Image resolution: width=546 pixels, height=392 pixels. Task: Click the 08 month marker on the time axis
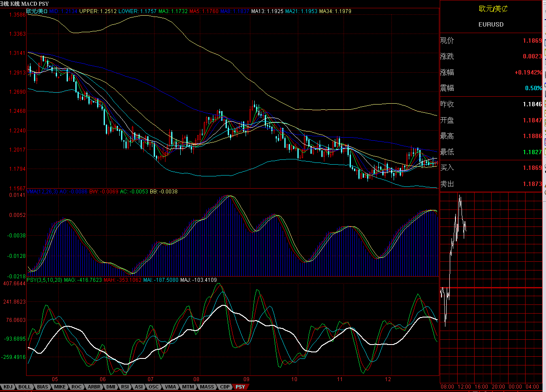coord(196,379)
